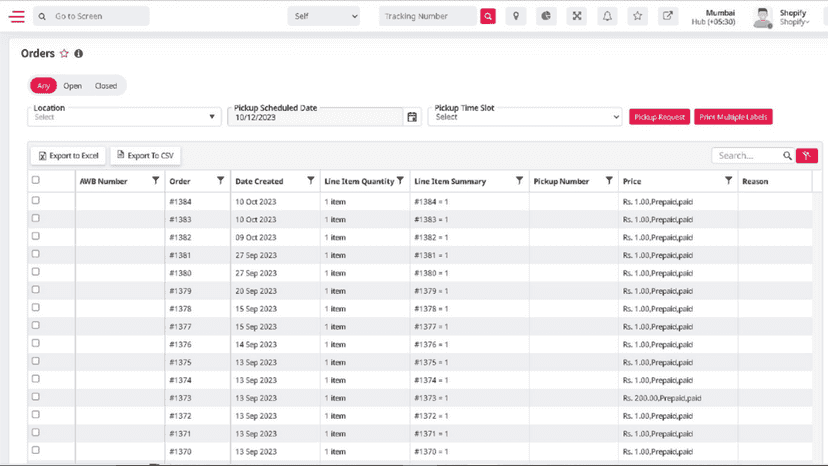Viewport: 828px width, 466px height.
Task: Click magnifier icon in Go to Screen box
Action: (x=42, y=16)
